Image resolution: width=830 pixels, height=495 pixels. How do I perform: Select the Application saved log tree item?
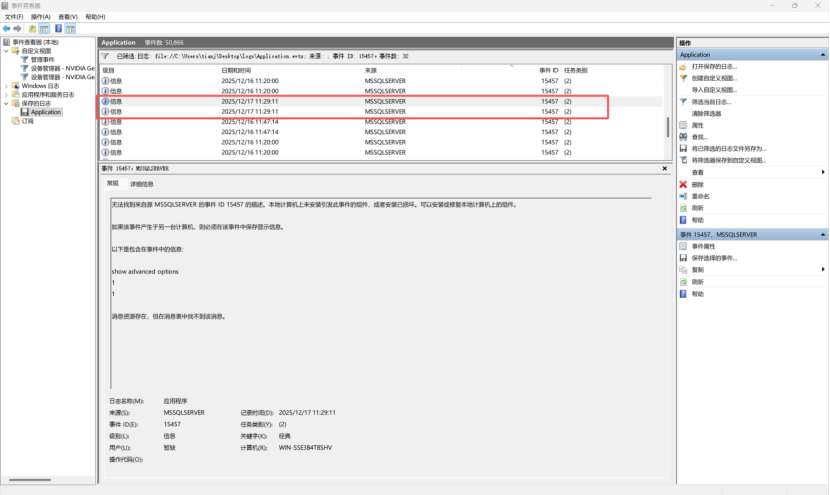pyautogui.click(x=45, y=112)
